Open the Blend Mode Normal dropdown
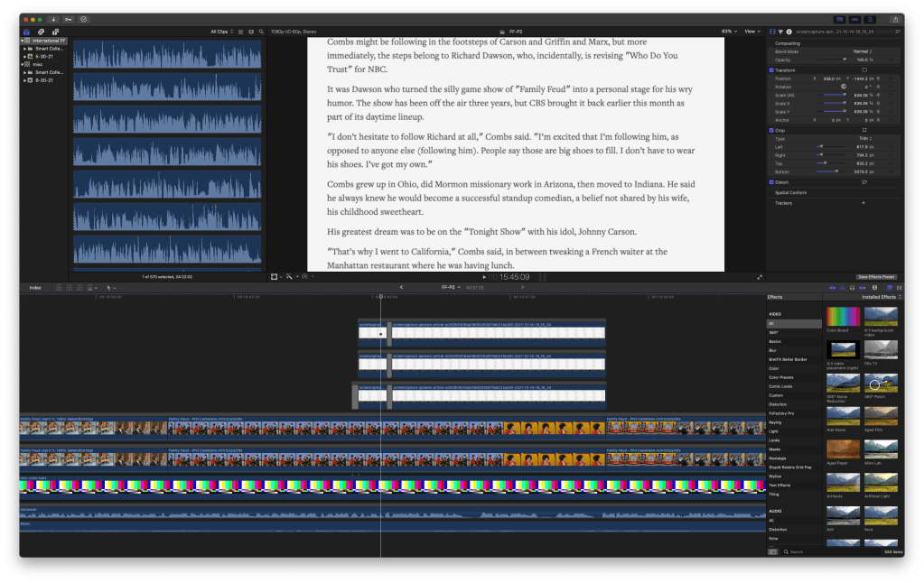 [863, 51]
